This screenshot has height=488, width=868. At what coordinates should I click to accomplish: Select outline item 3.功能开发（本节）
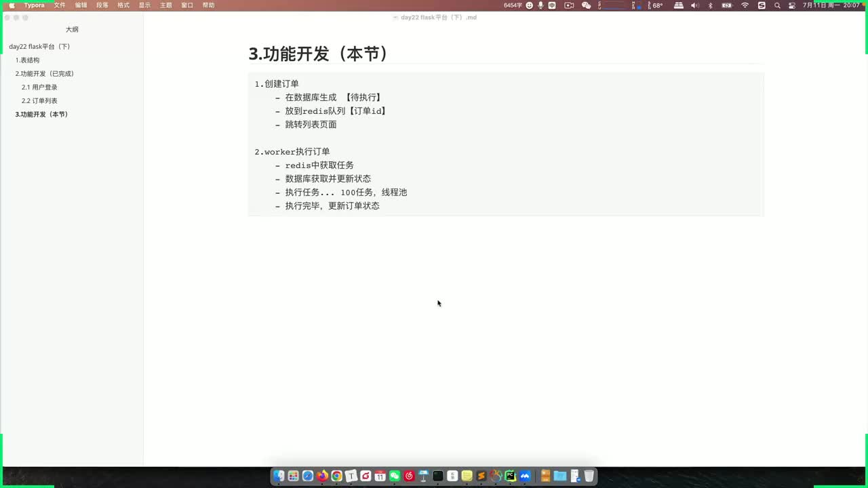(42, 115)
